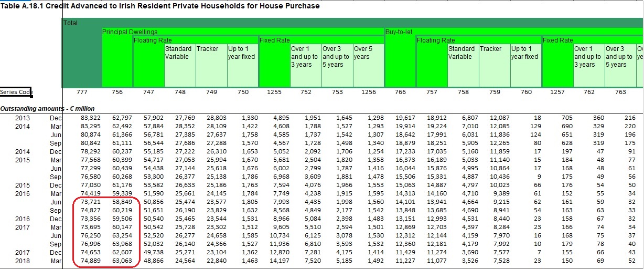
Task: Click cell 14,313 in the Mar 2016 row
Action: [x=405, y=194]
